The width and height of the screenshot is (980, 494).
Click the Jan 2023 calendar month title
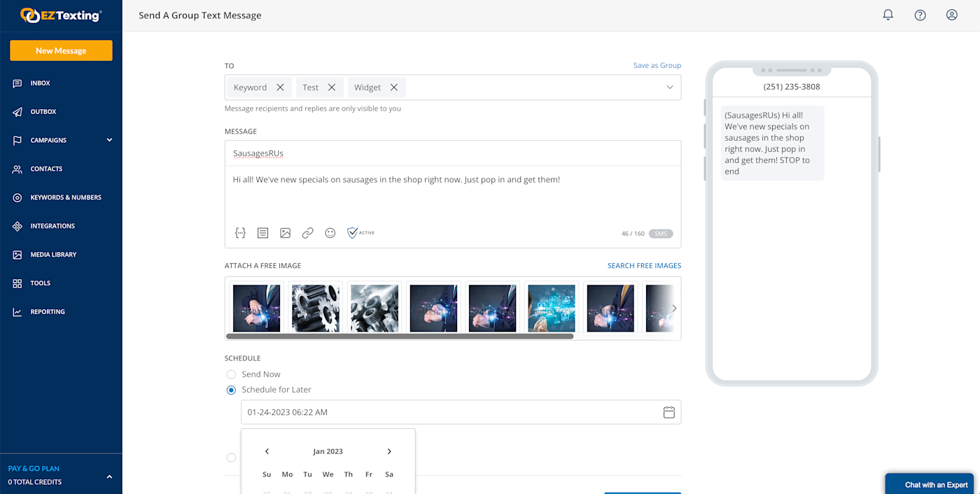coord(328,451)
